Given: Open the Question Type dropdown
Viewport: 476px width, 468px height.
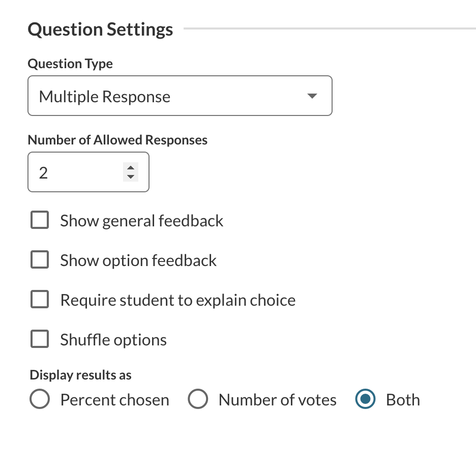Looking at the screenshot, I should [x=180, y=96].
